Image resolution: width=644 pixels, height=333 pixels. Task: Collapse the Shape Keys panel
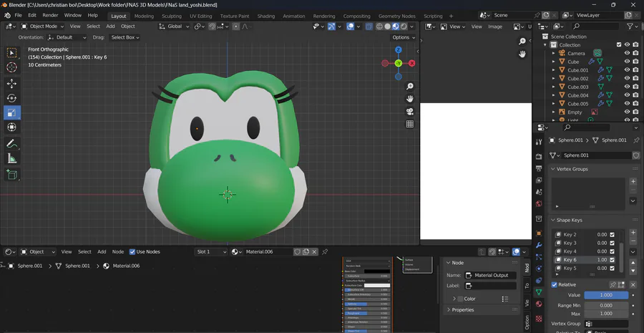click(553, 220)
